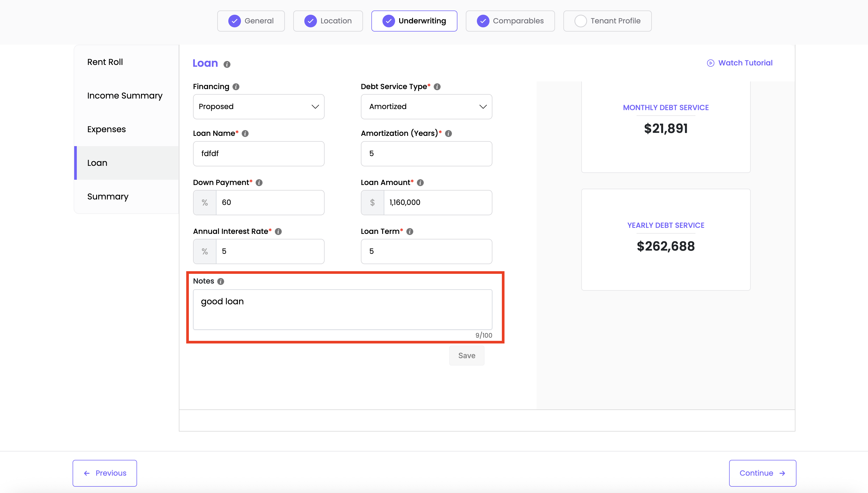Click Annual Interest Rate info icon
Screen dimensions: 868x493
[278, 232]
